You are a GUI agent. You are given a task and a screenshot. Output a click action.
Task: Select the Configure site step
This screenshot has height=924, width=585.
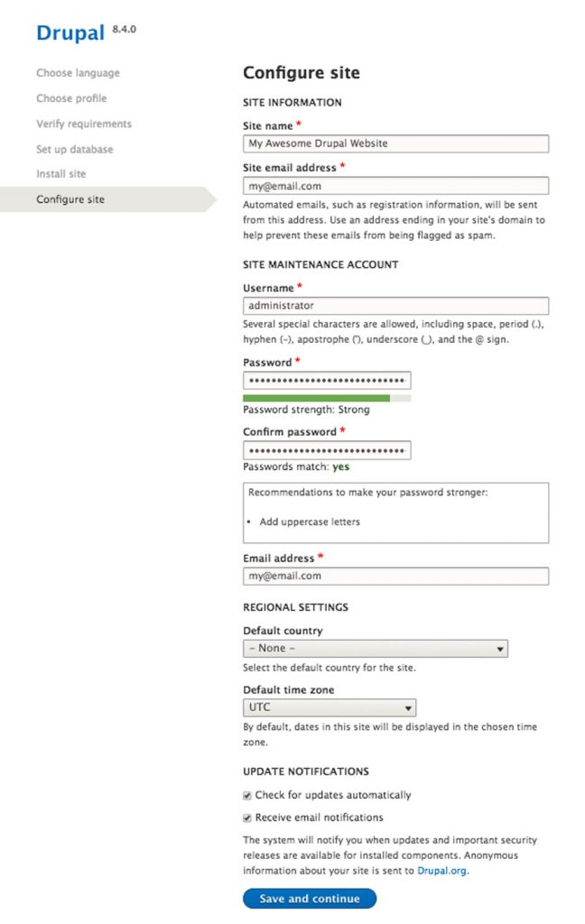coord(70,199)
